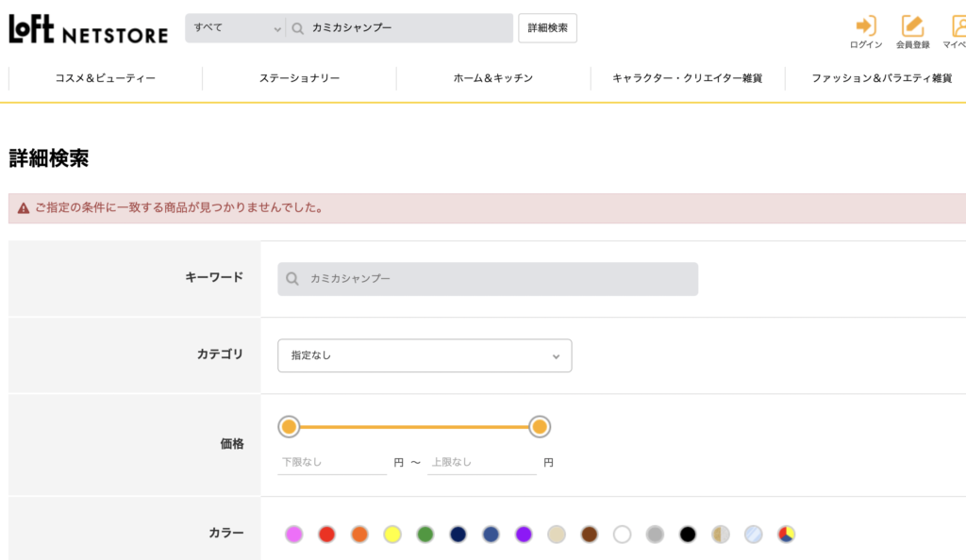
Task: Click the 下限なし minimum price field
Action: point(332,462)
